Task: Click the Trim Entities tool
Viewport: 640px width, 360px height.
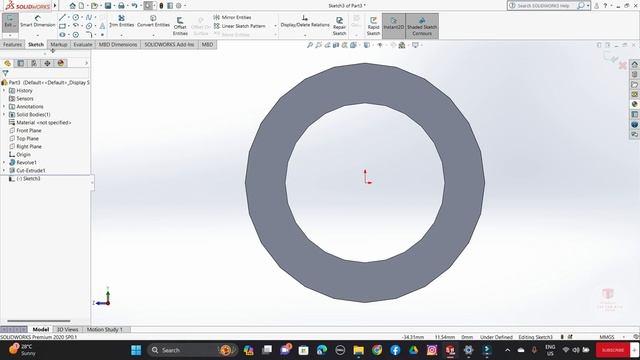Action: pyautogui.click(x=121, y=21)
